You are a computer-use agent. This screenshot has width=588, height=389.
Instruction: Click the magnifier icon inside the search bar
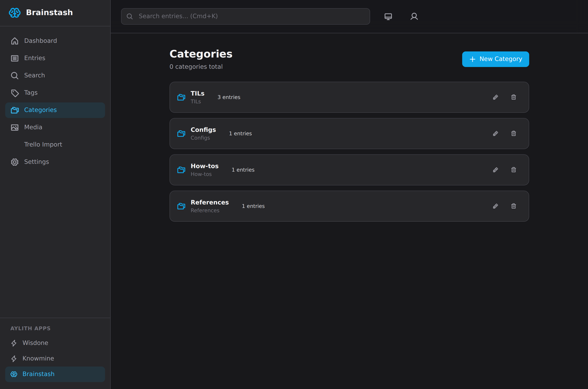point(129,16)
